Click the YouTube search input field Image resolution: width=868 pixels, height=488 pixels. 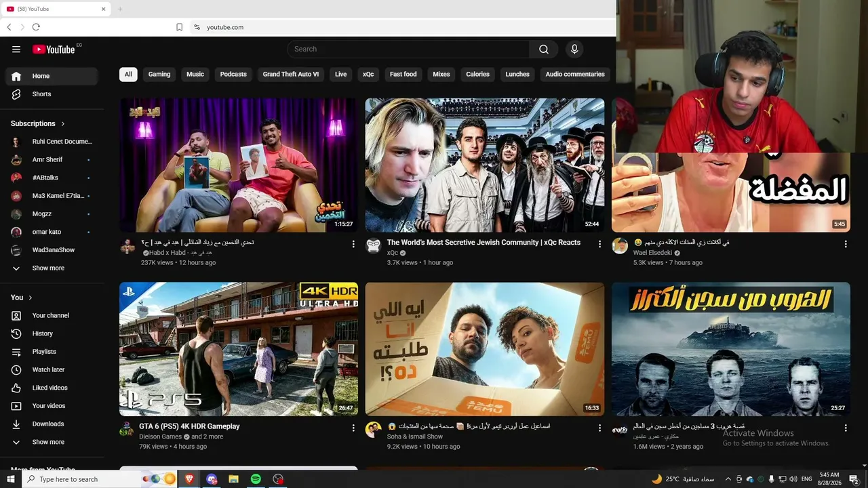408,49
